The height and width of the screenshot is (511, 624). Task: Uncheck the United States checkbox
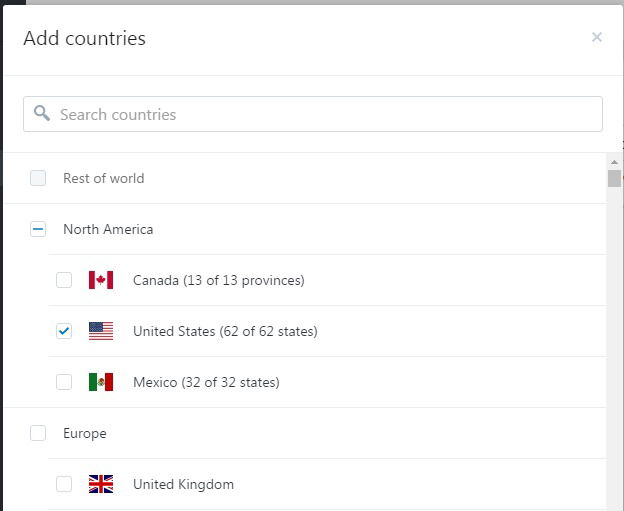point(64,331)
